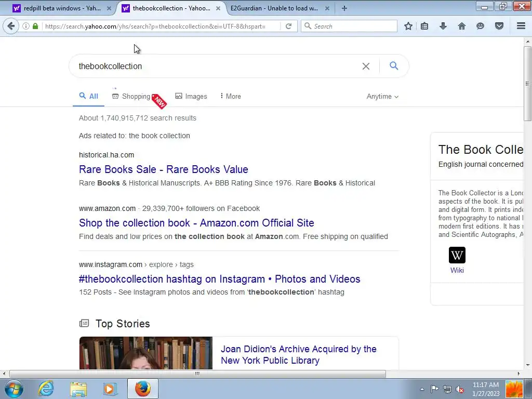Screen dimensions: 532x399
Task: Open the taskbar clock 11:17 AM
Action: [x=486, y=389]
